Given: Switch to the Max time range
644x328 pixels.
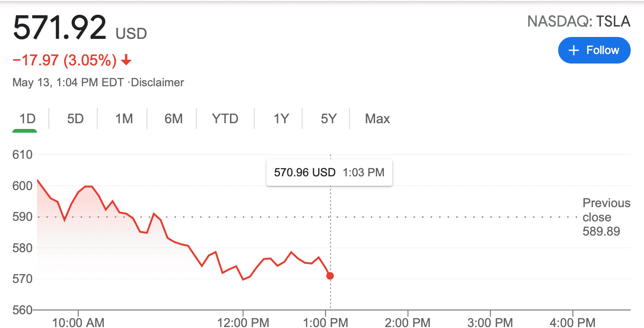Looking at the screenshot, I should (x=377, y=118).
